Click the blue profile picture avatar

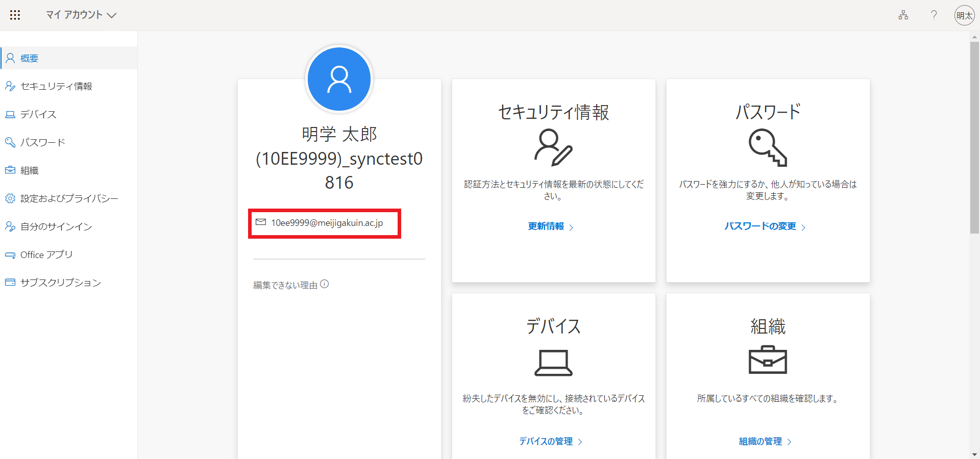click(339, 79)
